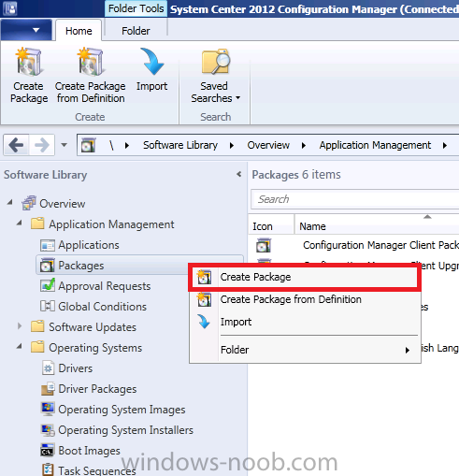The width and height of the screenshot is (459, 476).
Task: Click the Software Updates folder icon
Action: (x=37, y=326)
